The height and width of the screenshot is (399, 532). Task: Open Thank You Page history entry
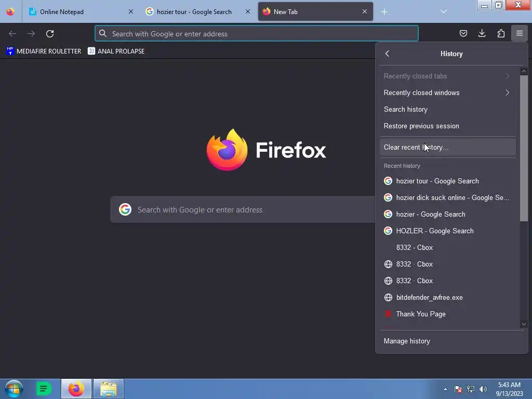coord(448,314)
